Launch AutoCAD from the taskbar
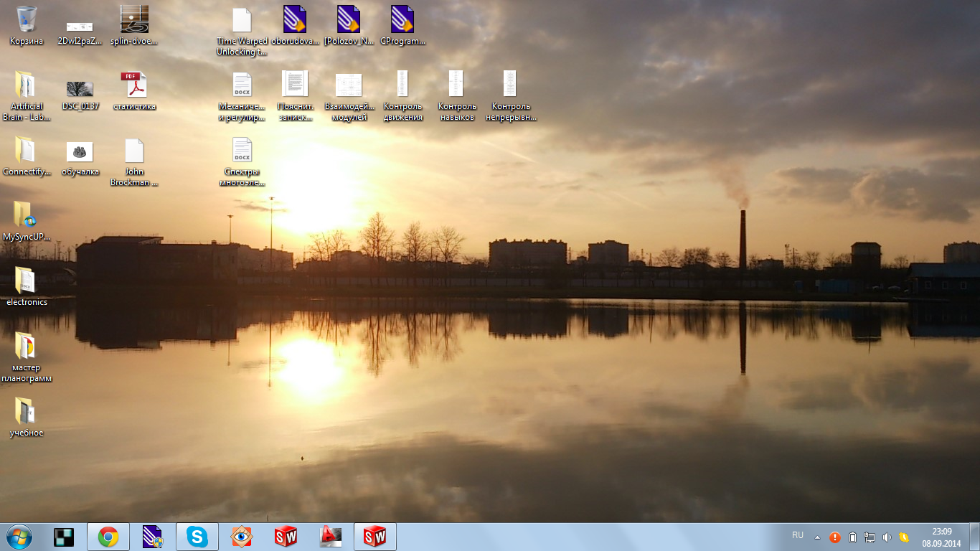This screenshot has width=980, height=551. pyautogui.click(x=330, y=537)
